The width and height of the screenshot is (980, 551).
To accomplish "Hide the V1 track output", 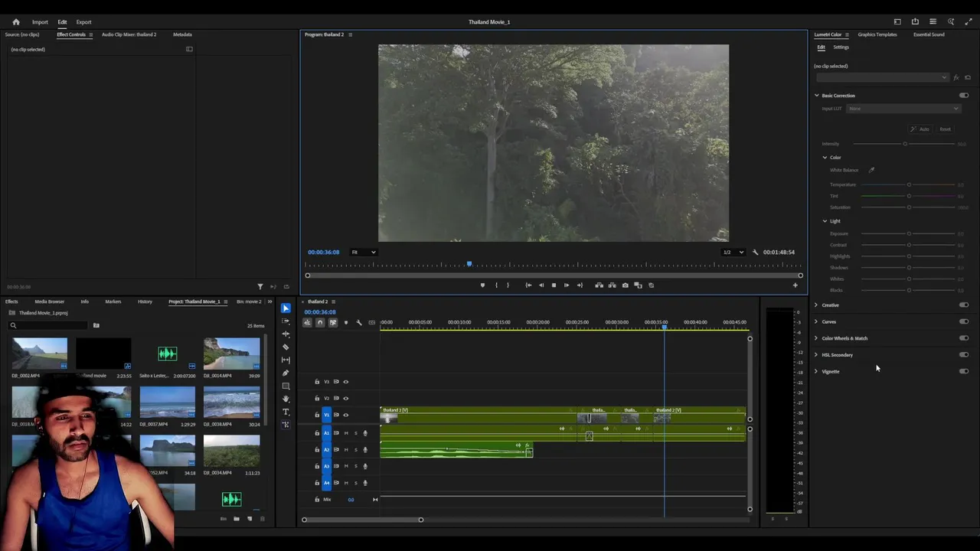I will pyautogui.click(x=345, y=415).
